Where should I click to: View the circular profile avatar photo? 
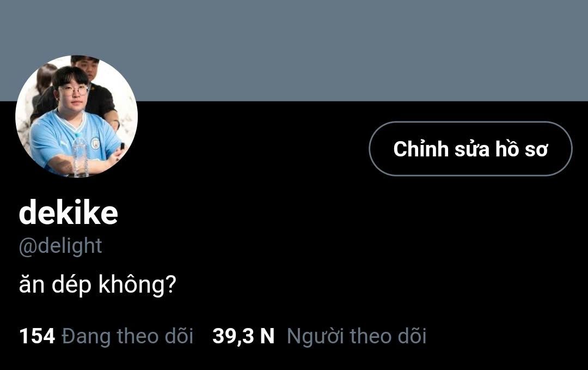(77, 116)
